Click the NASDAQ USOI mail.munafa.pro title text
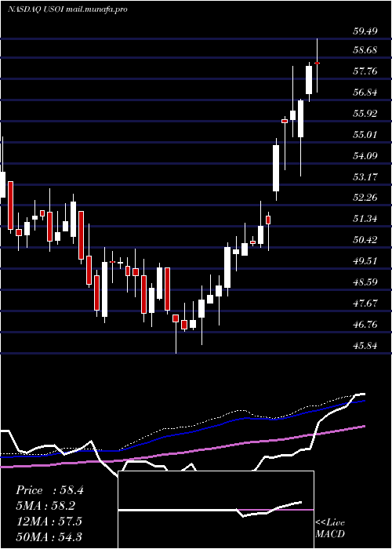392x549 pixels. pos(67,9)
